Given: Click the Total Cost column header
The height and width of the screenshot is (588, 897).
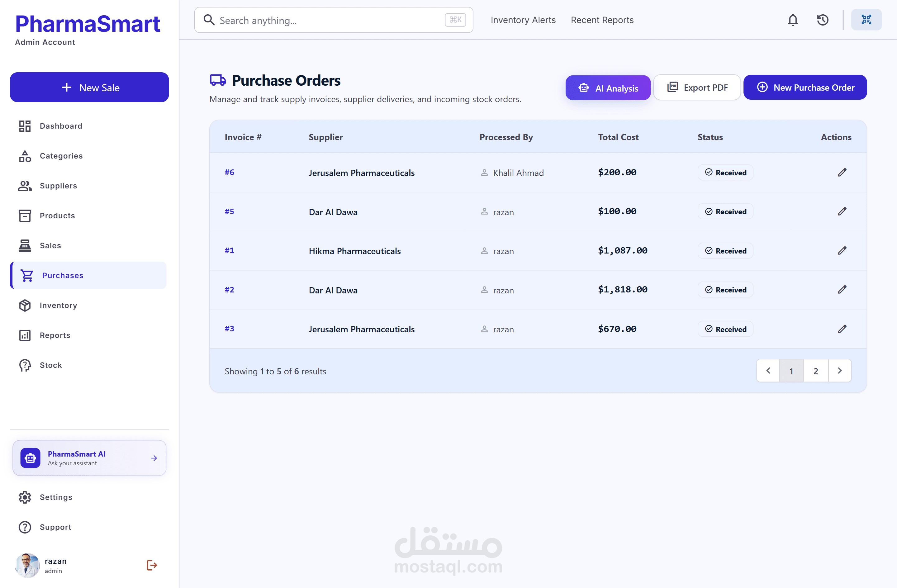Looking at the screenshot, I should point(618,137).
